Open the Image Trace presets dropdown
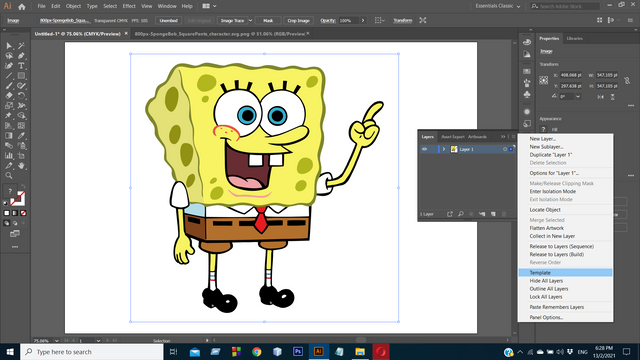 coord(251,20)
